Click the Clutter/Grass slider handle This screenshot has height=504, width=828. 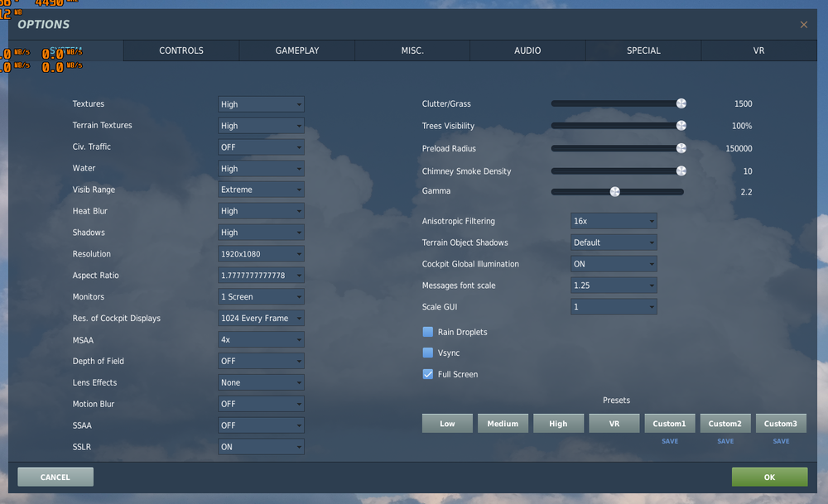coord(681,103)
